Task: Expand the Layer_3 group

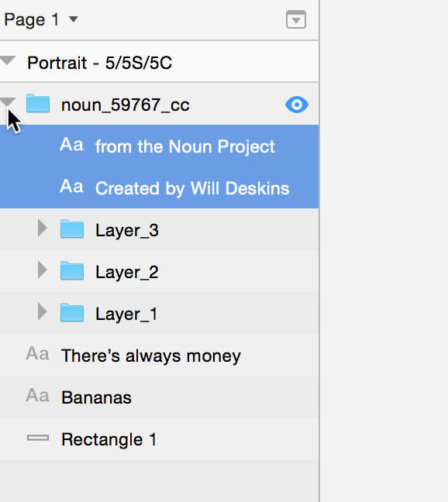Action: tap(42, 229)
